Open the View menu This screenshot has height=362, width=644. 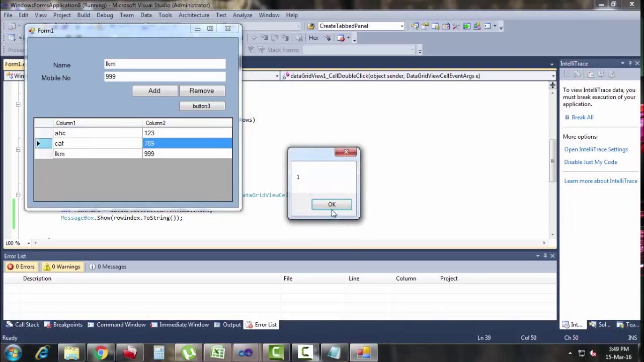click(41, 15)
